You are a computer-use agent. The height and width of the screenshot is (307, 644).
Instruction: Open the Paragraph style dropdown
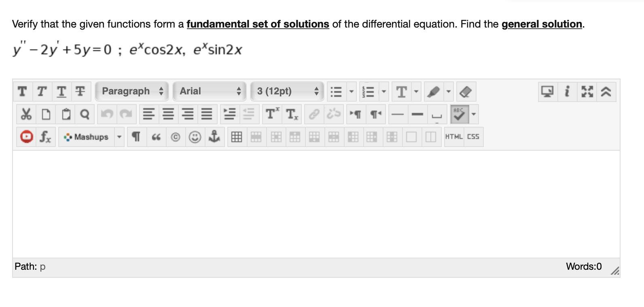pos(131,91)
